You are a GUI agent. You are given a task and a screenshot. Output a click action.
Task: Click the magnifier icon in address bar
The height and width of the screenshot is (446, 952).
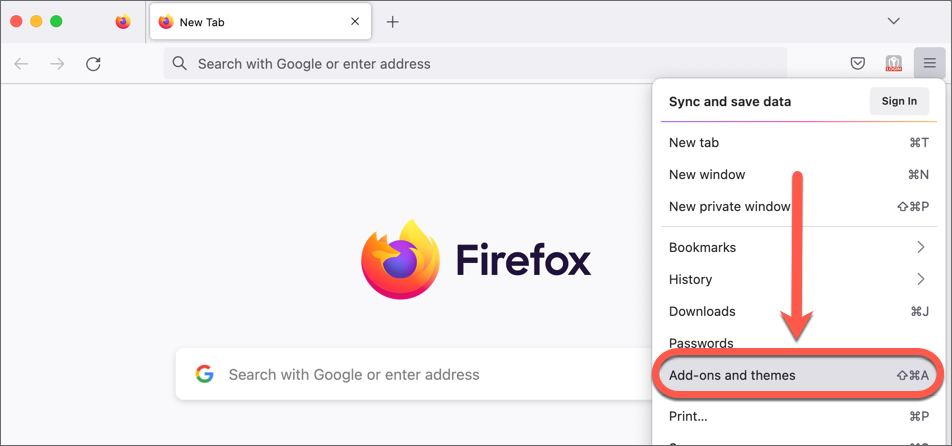click(179, 63)
